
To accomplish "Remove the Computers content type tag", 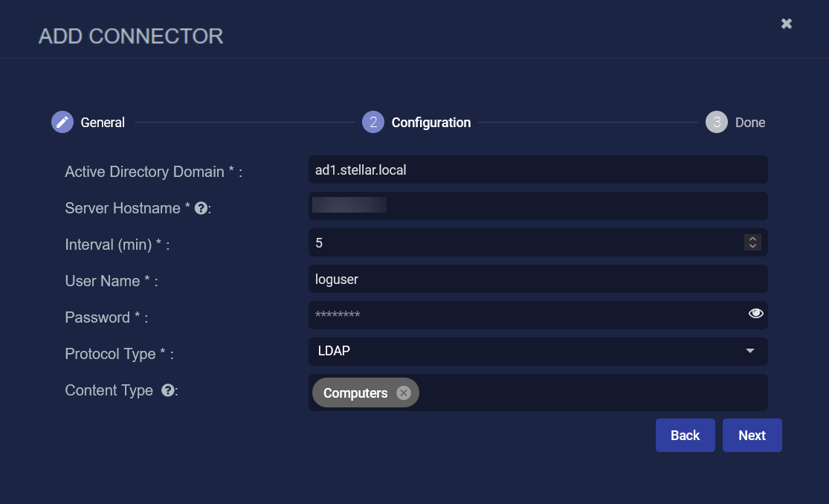I will pyautogui.click(x=404, y=392).
